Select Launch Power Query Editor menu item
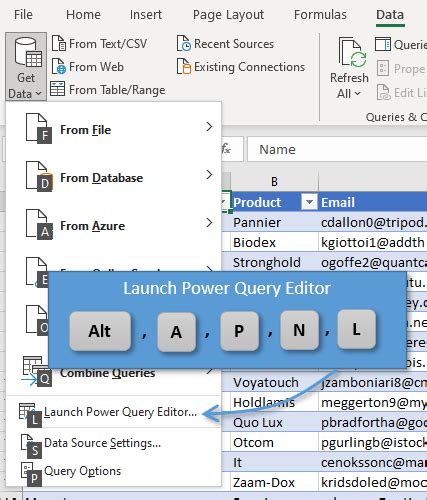Viewport: 427px width, 500px height. (x=113, y=412)
